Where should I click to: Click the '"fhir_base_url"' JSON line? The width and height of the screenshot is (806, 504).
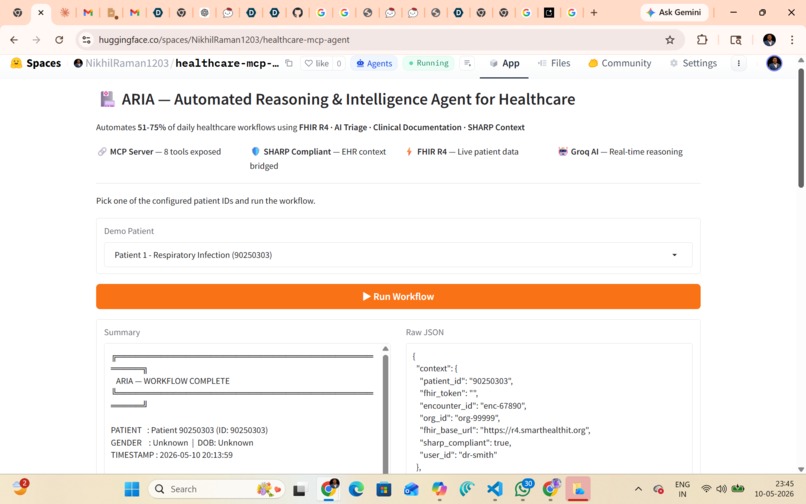(505, 430)
